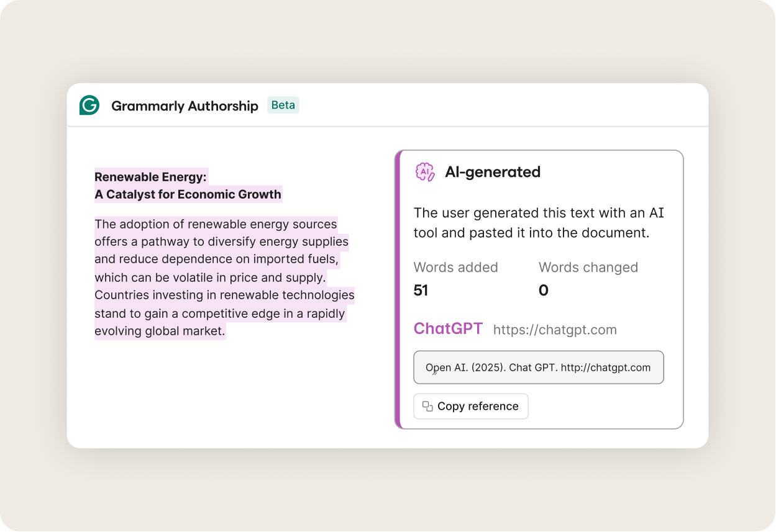Follow the https://chatgpt.com URL
776x532 pixels.
coord(555,330)
